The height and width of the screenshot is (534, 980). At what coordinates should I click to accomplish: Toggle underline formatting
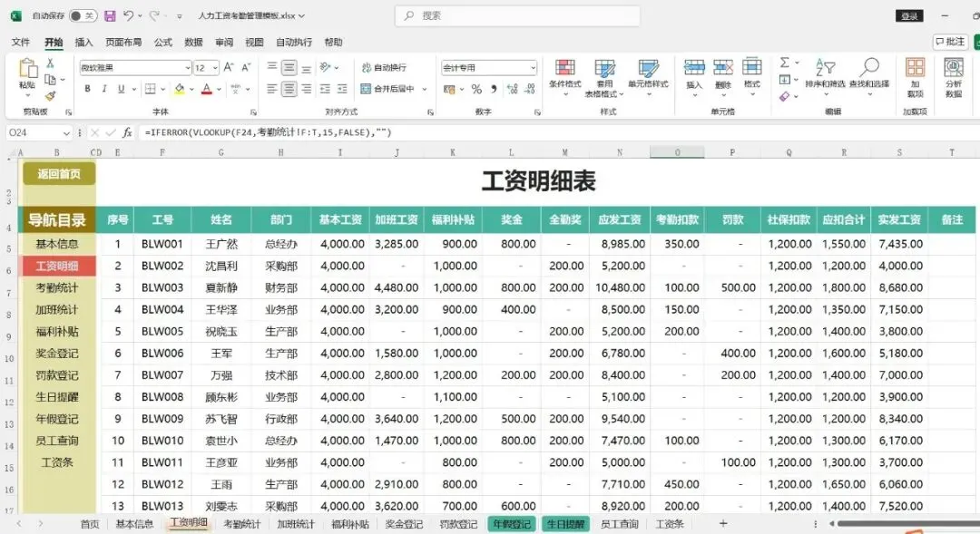121,90
